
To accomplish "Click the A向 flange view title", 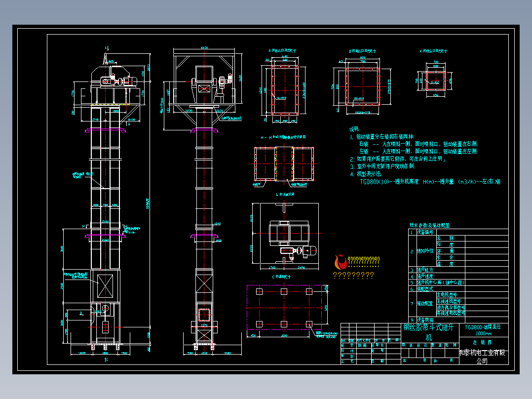I will (282, 50).
